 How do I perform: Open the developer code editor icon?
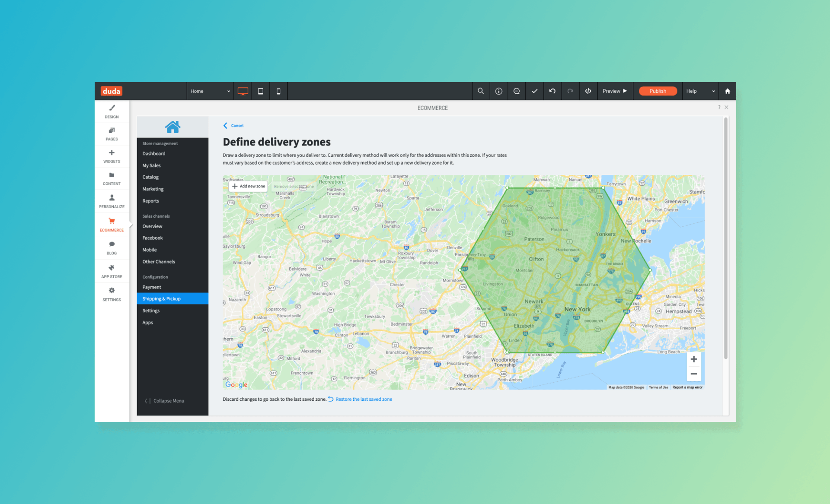tap(588, 91)
